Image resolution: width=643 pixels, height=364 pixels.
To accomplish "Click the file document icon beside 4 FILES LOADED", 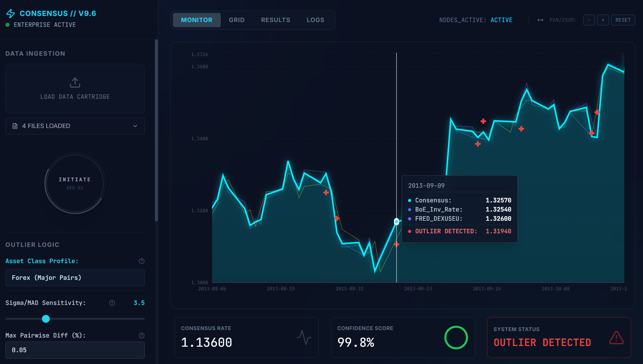I will point(15,126).
